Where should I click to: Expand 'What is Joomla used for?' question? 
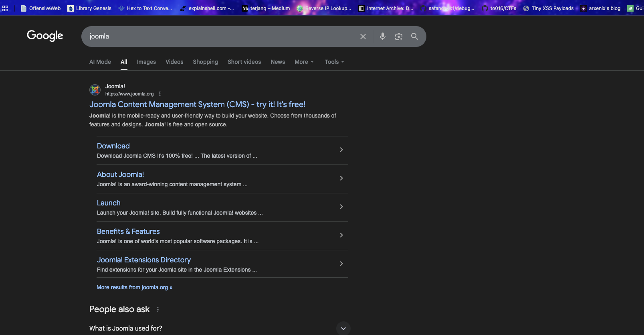click(x=343, y=328)
